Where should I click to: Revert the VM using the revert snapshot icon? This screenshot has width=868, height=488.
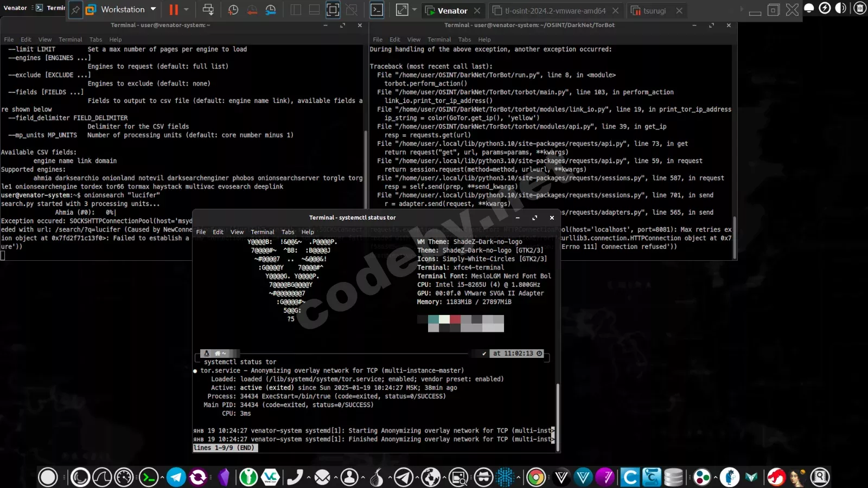(253, 10)
